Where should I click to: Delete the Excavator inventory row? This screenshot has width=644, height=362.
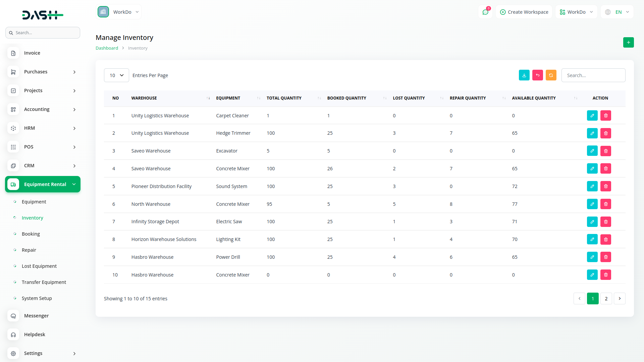click(x=605, y=151)
